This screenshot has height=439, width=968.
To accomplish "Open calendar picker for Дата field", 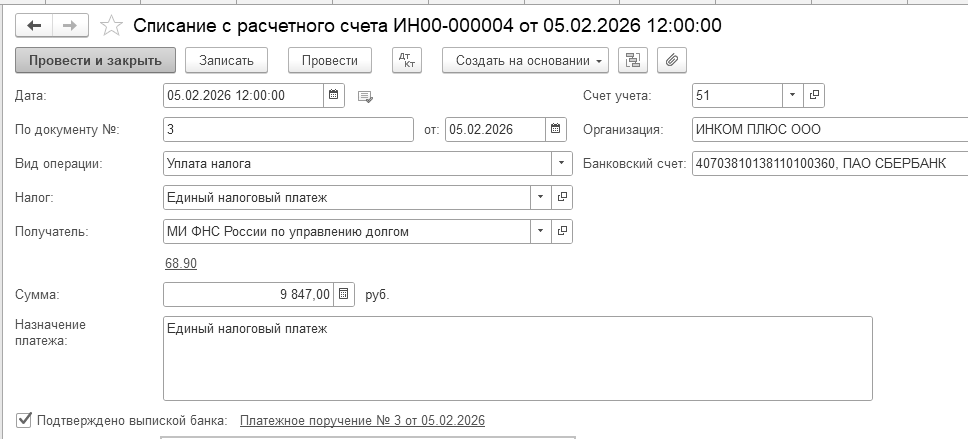I will pos(333,95).
